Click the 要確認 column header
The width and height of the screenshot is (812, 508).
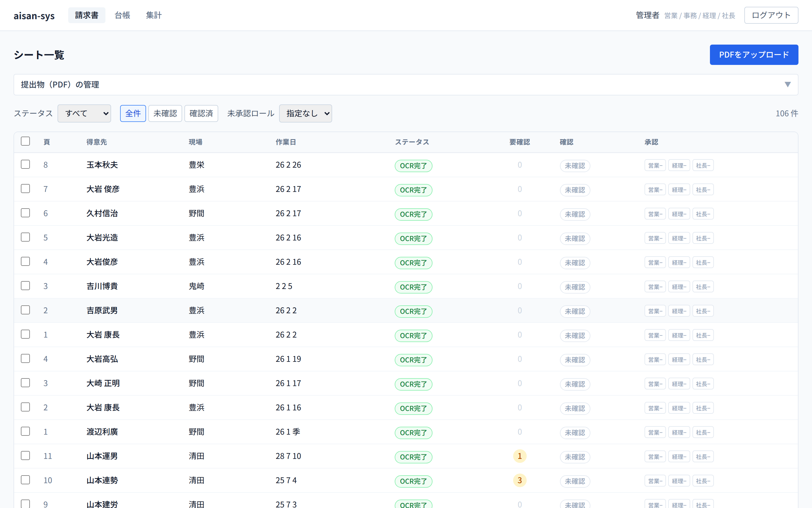[x=520, y=142]
